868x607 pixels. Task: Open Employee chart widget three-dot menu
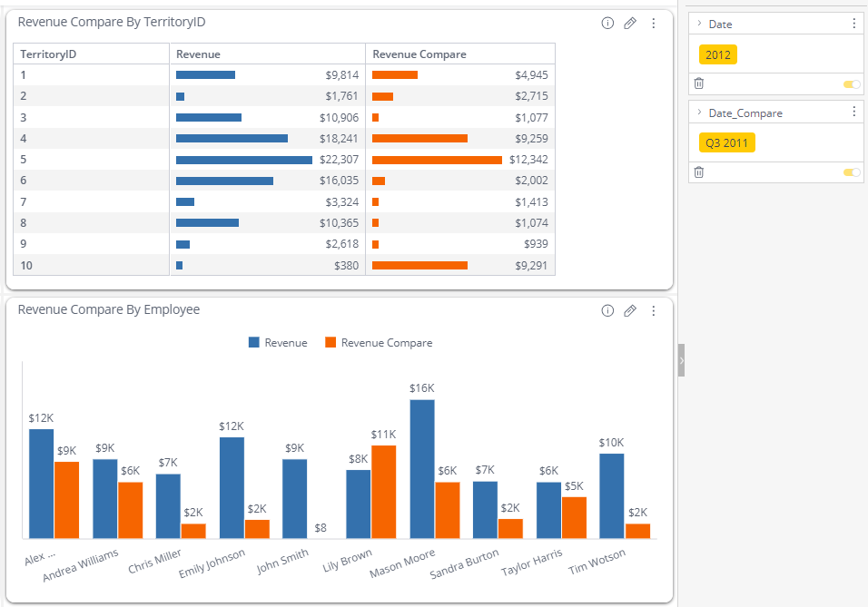coord(654,311)
